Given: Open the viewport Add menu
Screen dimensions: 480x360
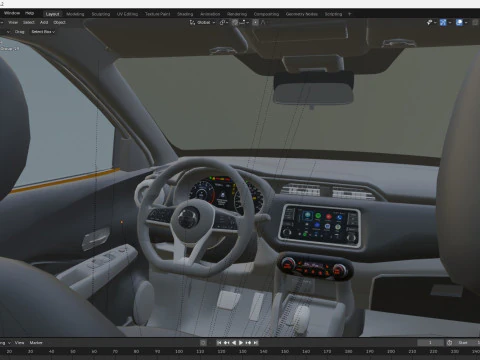Looking at the screenshot, I should (44, 22).
